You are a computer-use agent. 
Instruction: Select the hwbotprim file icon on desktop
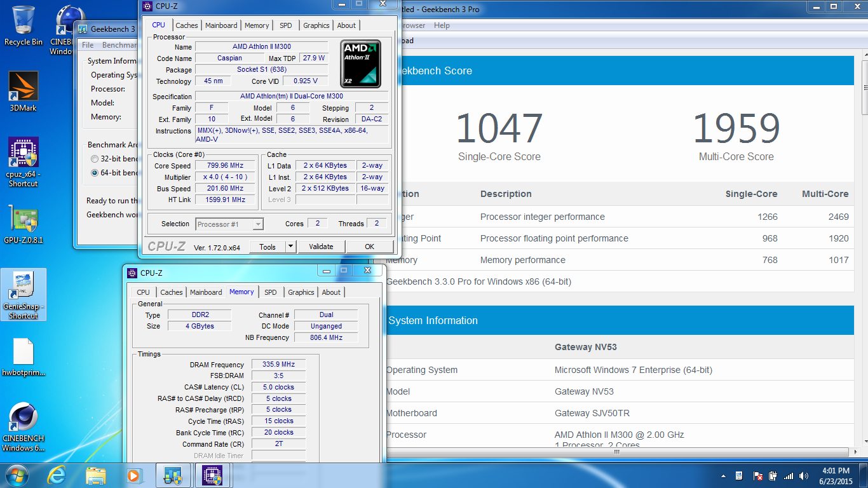click(x=24, y=358)
